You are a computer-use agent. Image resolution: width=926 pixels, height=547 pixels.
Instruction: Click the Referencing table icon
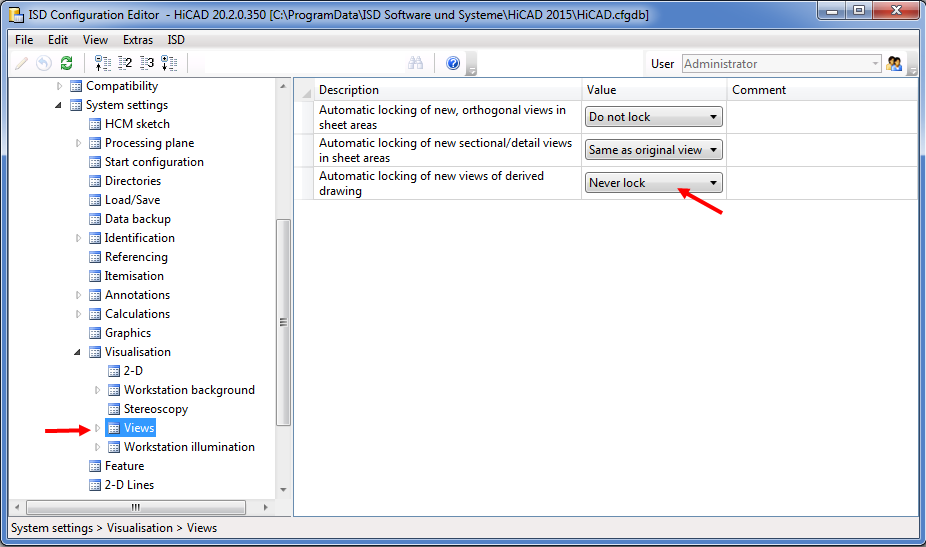(x=94, y=257)
